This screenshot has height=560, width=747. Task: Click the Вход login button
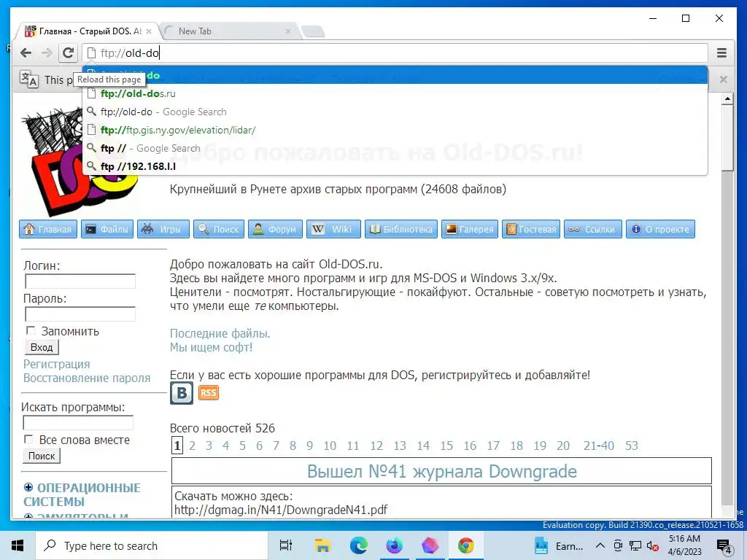coord(42,347)
